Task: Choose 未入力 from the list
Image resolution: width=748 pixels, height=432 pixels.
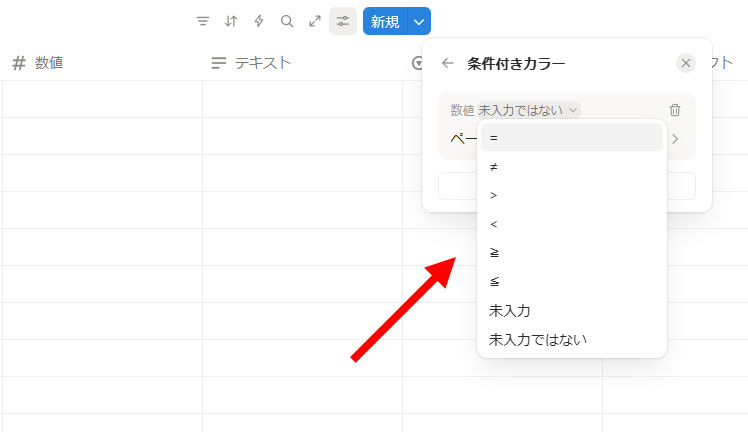Action: (571, 311)
